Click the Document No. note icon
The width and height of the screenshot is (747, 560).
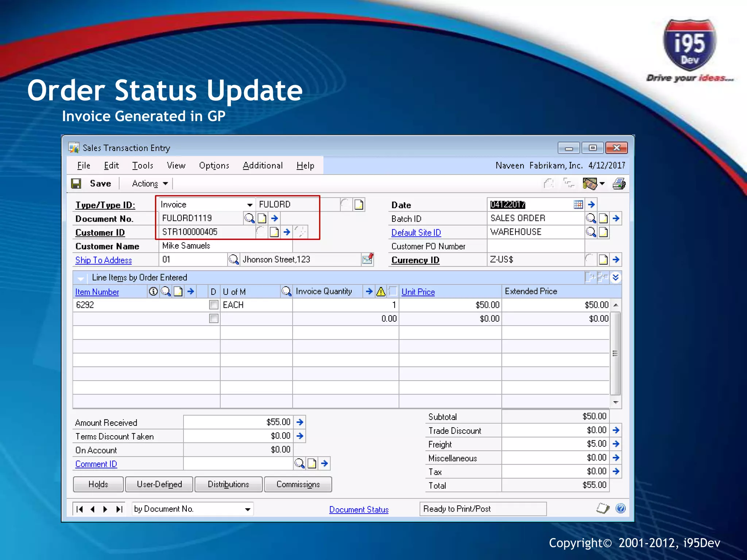(262, 218)
